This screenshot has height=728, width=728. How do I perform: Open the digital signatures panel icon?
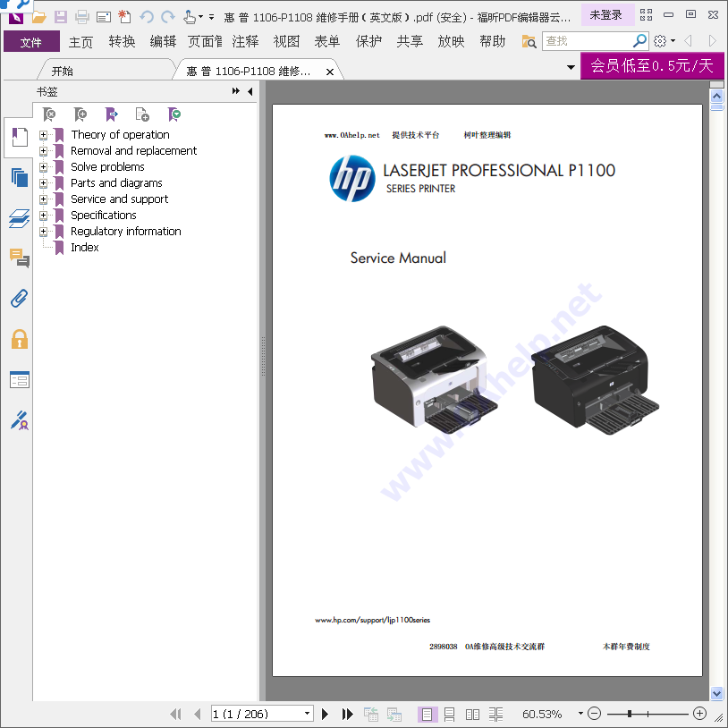pyautogui.click(x=20, y=420)
